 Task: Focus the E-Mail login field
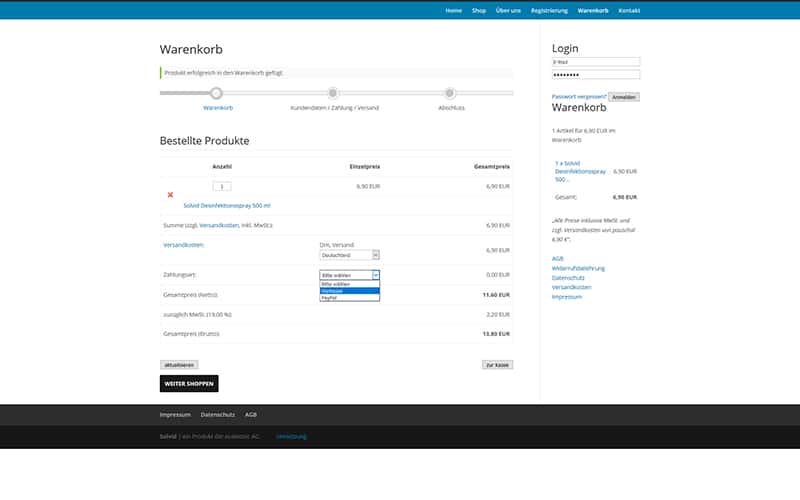(x=595, y=62)
